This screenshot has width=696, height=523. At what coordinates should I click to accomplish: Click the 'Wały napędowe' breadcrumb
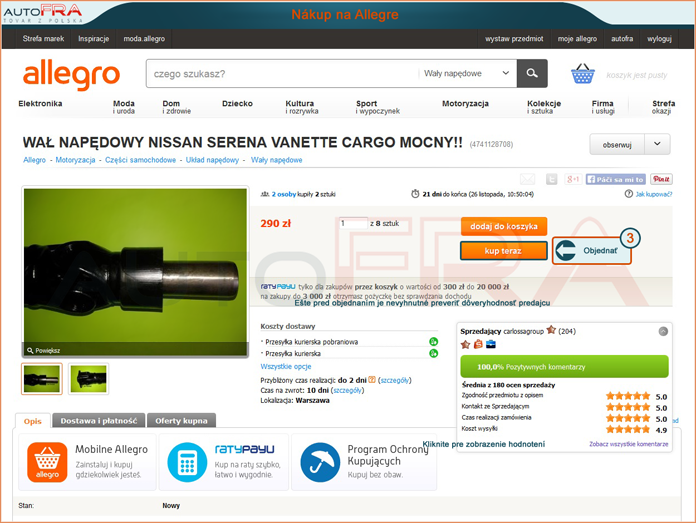(x=277, y=160)
